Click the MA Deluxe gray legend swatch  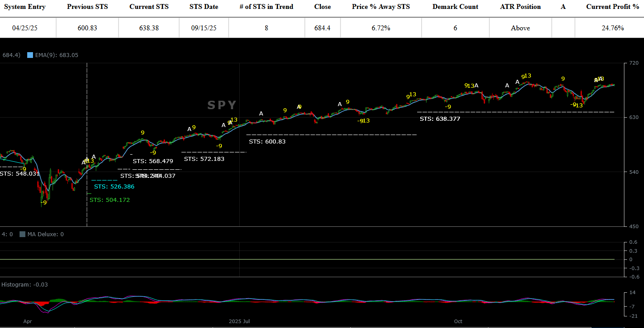pos(22,234)
